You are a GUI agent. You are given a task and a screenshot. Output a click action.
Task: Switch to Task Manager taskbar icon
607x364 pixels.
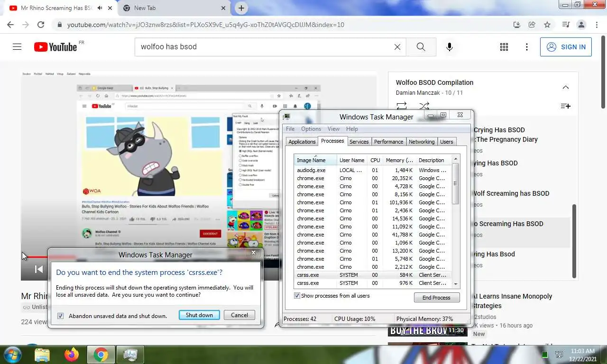(130, 355)
